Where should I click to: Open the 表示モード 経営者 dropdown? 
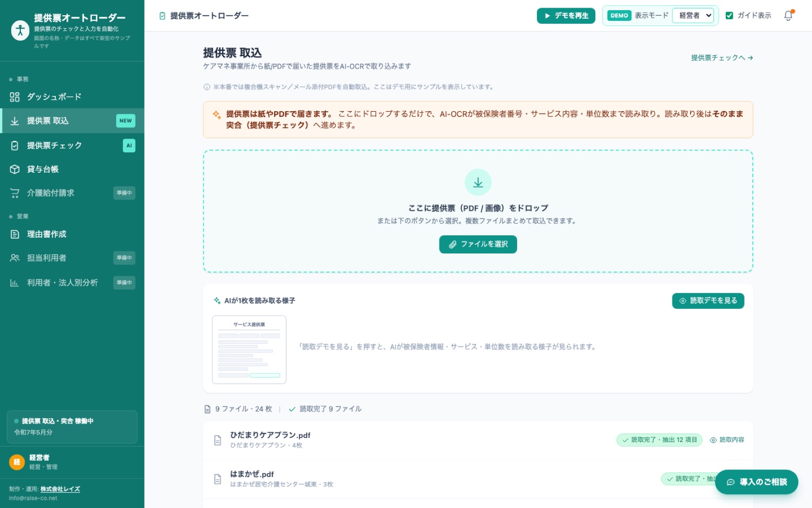(x=693, y=16)
